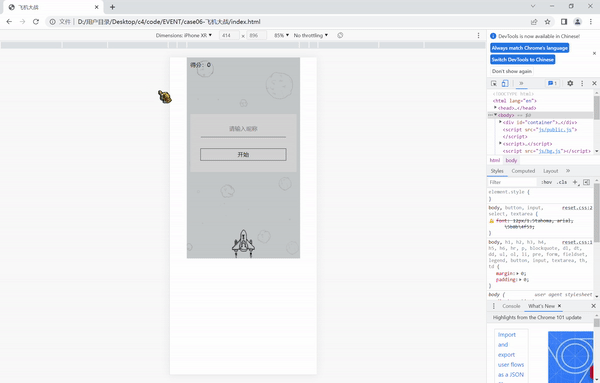The width and height of the screenshot is (600, 383).
Task: Open the Import and export user flows card
Action: [511, 355]
